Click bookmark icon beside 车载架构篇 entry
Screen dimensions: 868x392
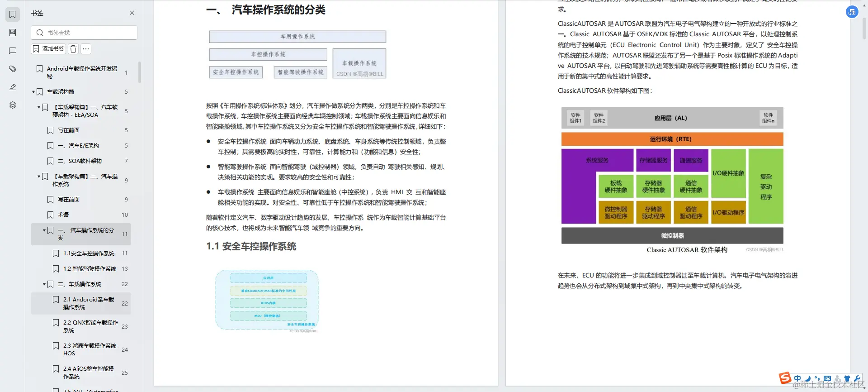coord(40,92)
